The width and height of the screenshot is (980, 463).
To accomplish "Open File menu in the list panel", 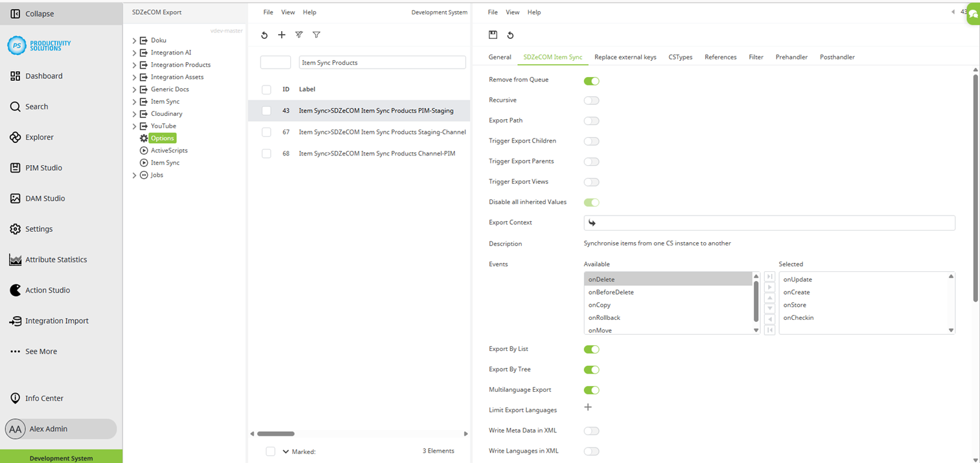I will (268, 12).
